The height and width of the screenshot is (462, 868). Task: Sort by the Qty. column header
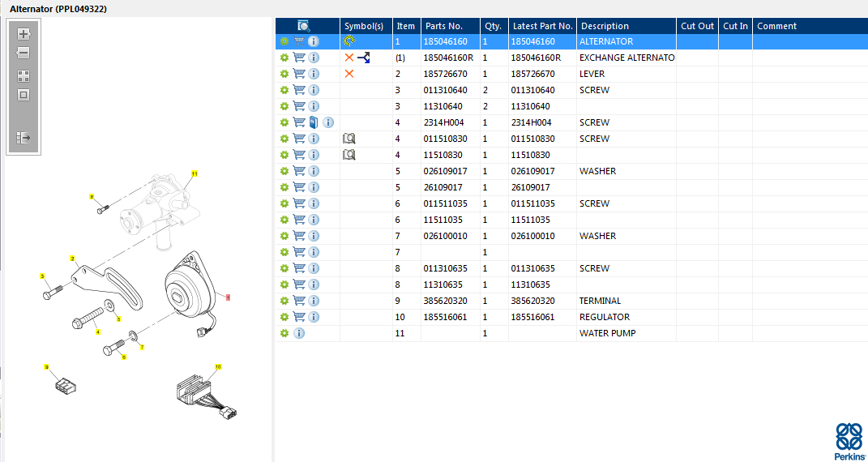494,26
